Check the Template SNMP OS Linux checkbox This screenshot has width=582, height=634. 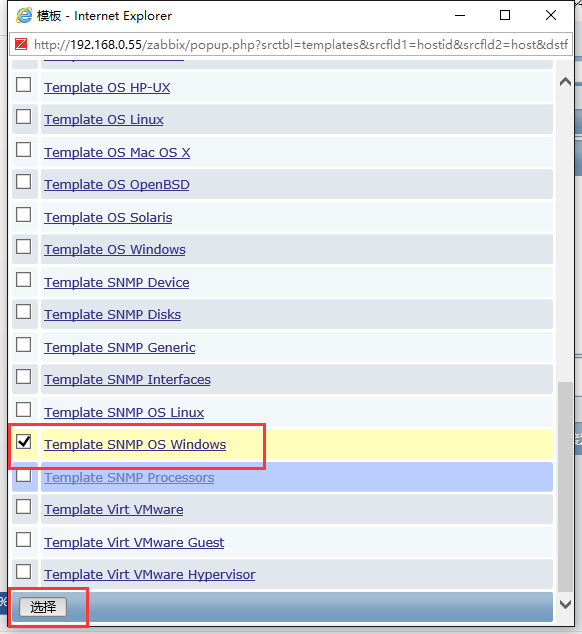(23, 410)
